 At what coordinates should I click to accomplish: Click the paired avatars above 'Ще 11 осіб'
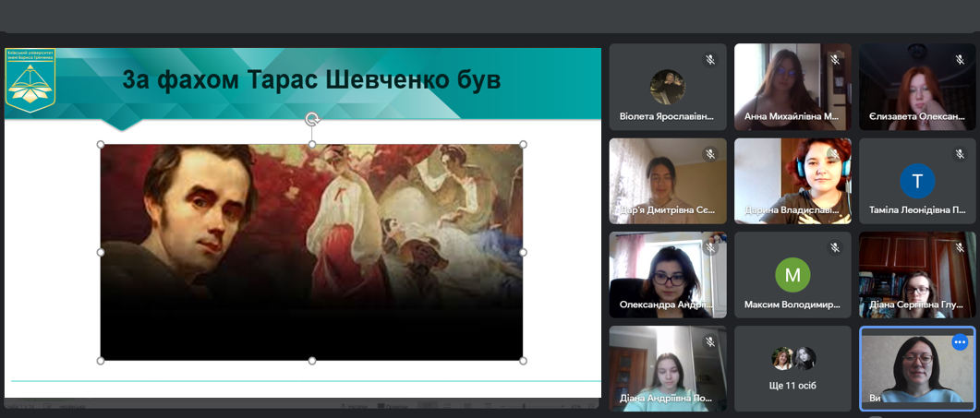pyautogui.click(x=793, y=359)
